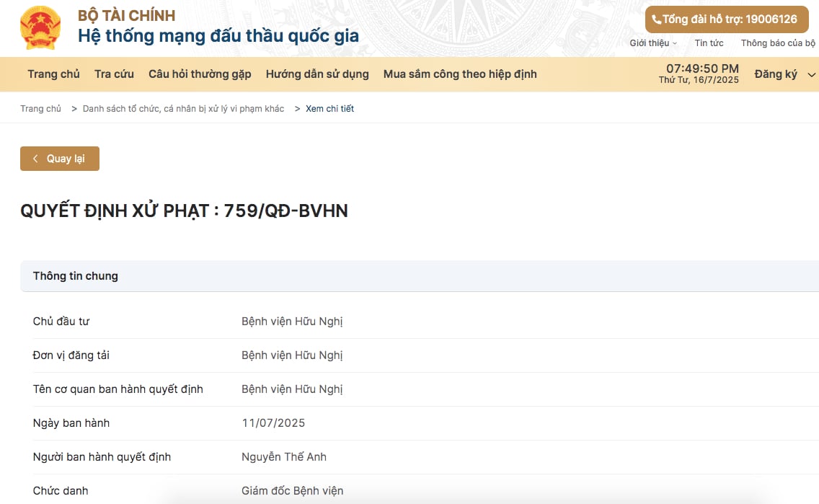The height and width of the screenshot is (504, 819).
Task: Click the phone icon on hotline button
Action: pos(658,19)
